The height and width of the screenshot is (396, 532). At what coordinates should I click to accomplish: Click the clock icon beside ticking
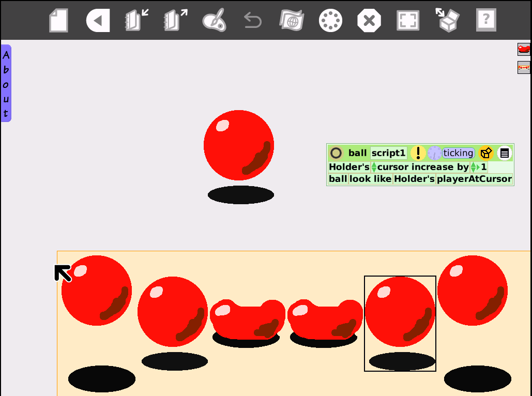coord(434,153)
